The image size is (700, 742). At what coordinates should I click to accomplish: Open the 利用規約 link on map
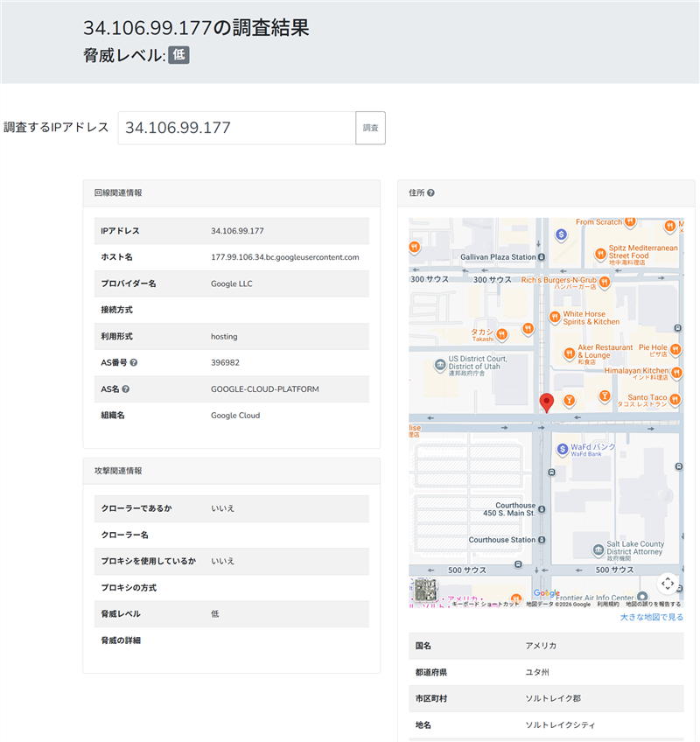click(609, 604)
